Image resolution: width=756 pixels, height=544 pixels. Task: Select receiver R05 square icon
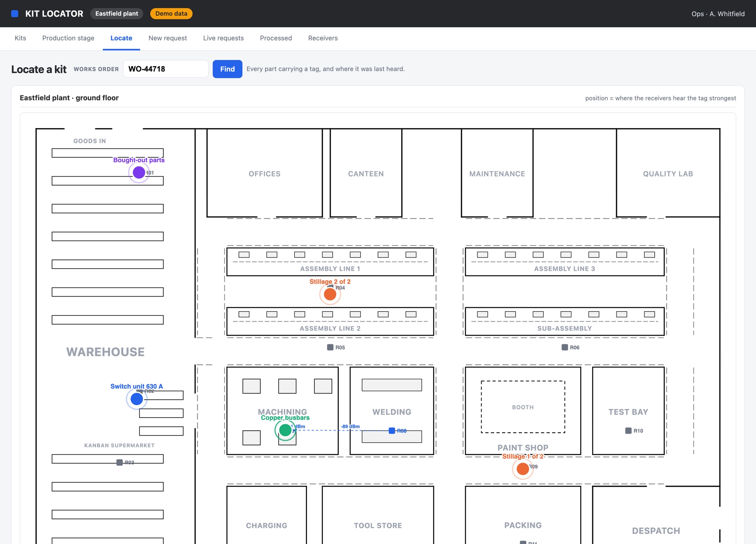click(330, 347)
